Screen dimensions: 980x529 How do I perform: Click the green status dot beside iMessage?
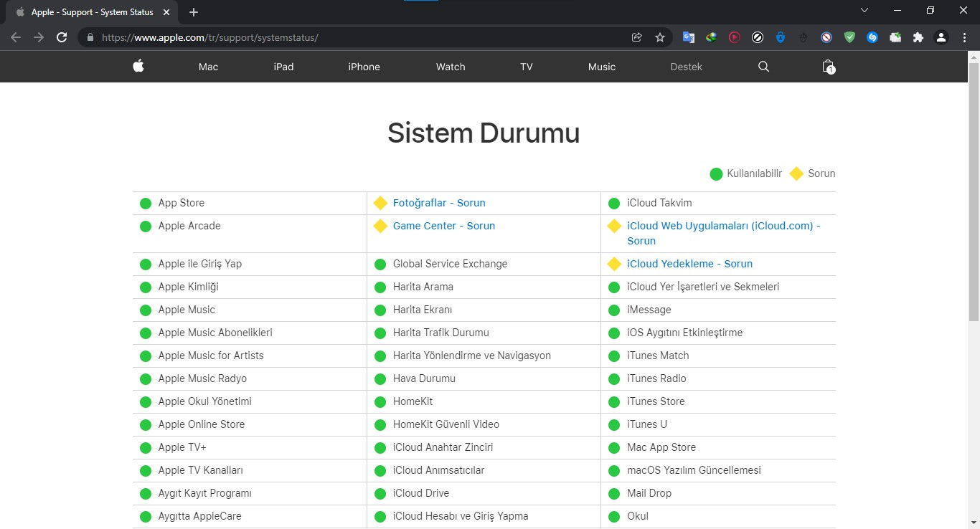point(614,310)
